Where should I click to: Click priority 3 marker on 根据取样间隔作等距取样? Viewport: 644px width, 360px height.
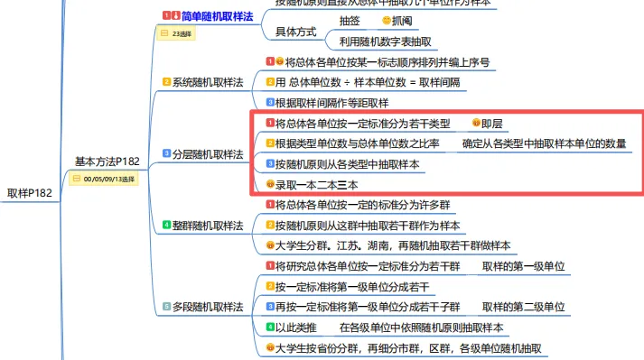270,102
